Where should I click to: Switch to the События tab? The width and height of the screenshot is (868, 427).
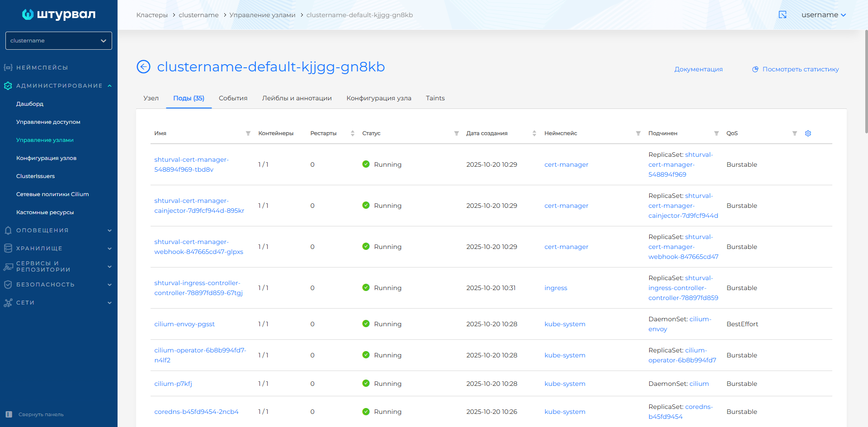233,98
